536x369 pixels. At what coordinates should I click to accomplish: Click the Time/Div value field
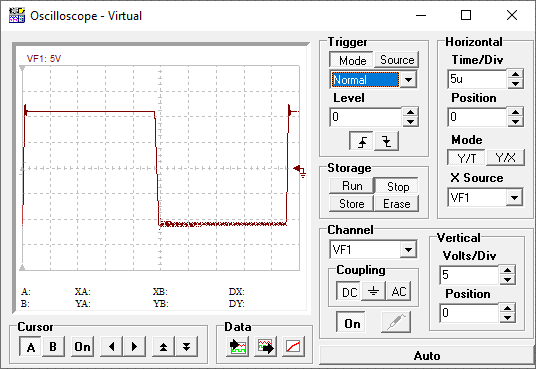tap(477, 79)
